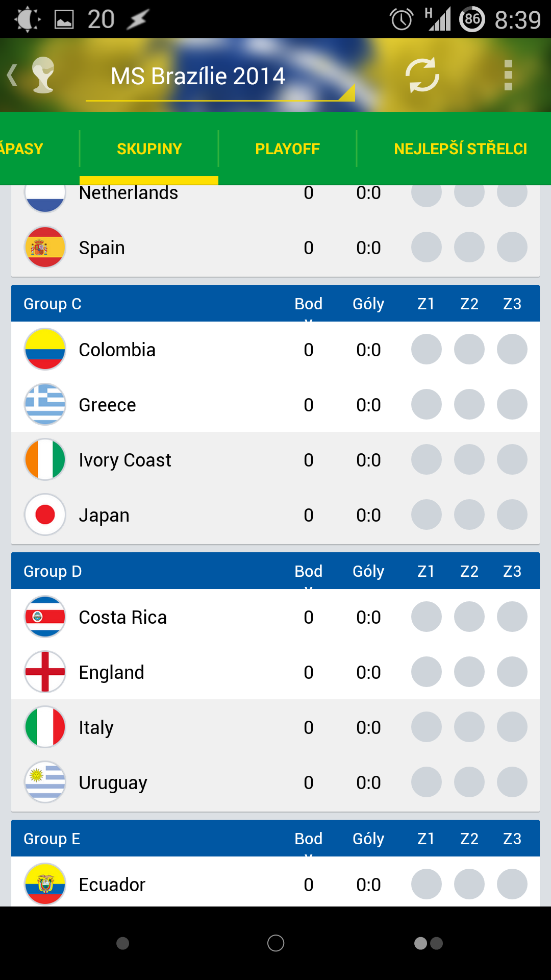The width and height of the screenshot is (551, 980).
Task: Tap the England flag icon
Action: tap(45, 672)
